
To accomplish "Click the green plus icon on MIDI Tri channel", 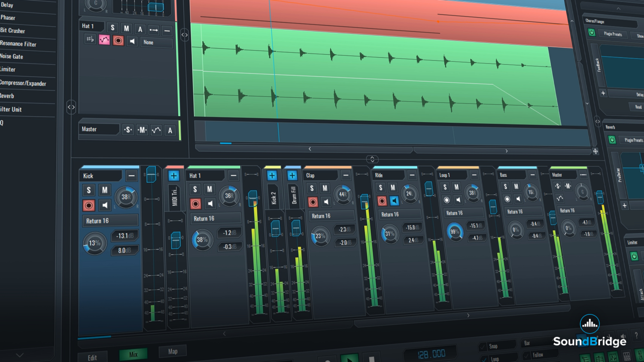I will click(173, 175).
